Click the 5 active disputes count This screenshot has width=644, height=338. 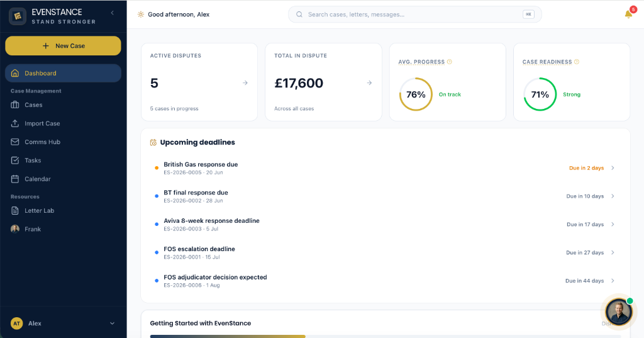pos(154,84)
